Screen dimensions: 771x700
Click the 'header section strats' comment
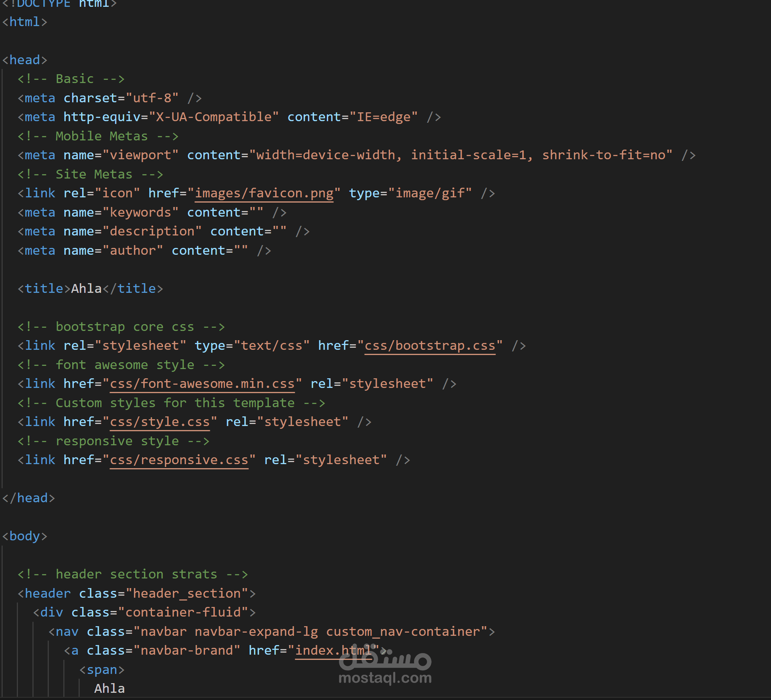coord(133,574)
